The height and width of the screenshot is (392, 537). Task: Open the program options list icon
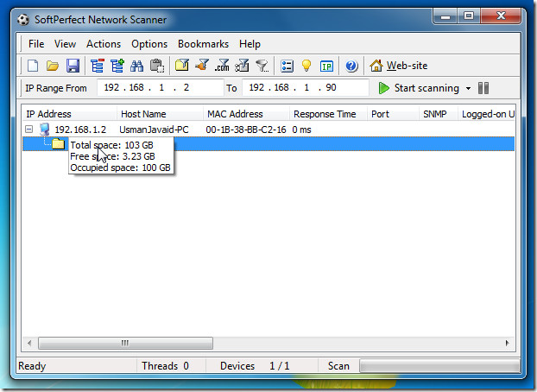point(287,66)
